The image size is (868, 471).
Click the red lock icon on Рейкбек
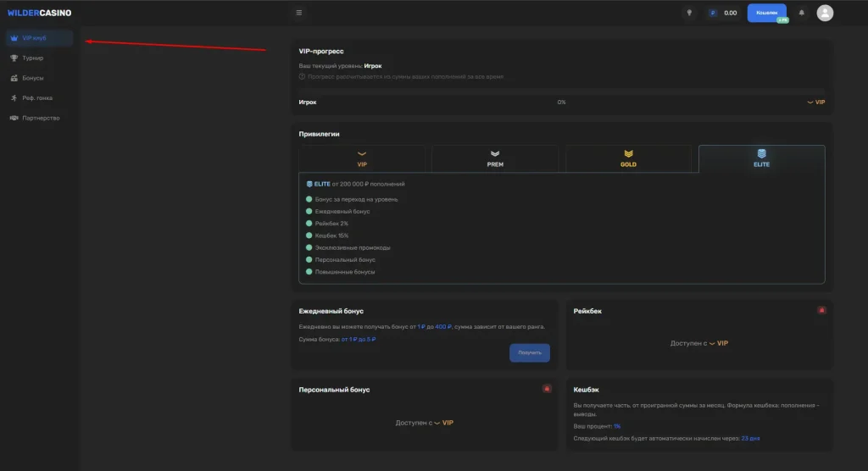[x=821, y=311]
